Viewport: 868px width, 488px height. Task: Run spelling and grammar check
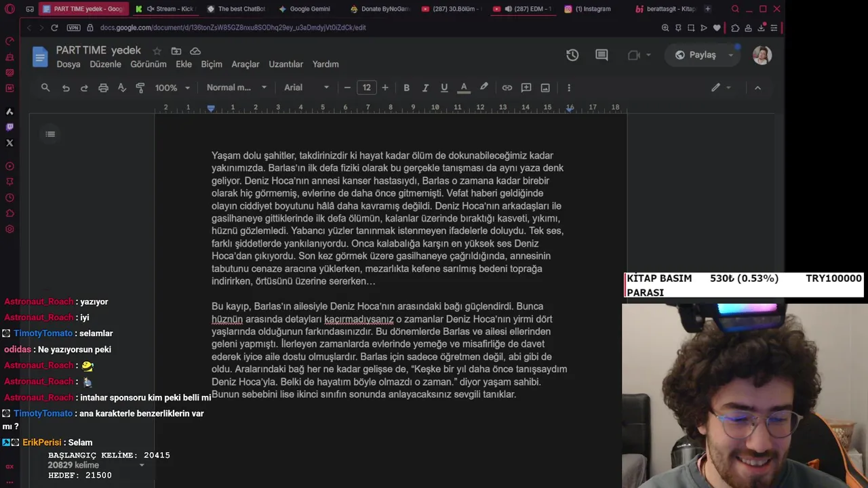[x=122, y=87]
